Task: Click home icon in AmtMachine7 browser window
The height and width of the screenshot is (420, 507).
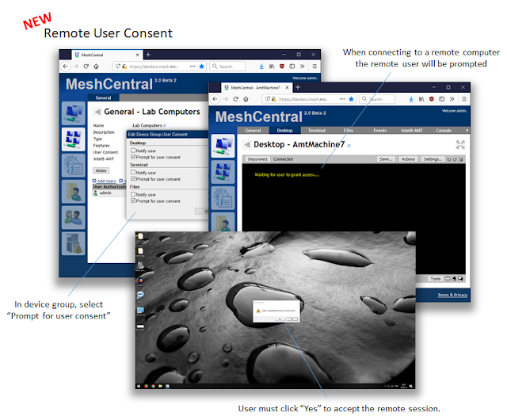Action: point(246,99)
